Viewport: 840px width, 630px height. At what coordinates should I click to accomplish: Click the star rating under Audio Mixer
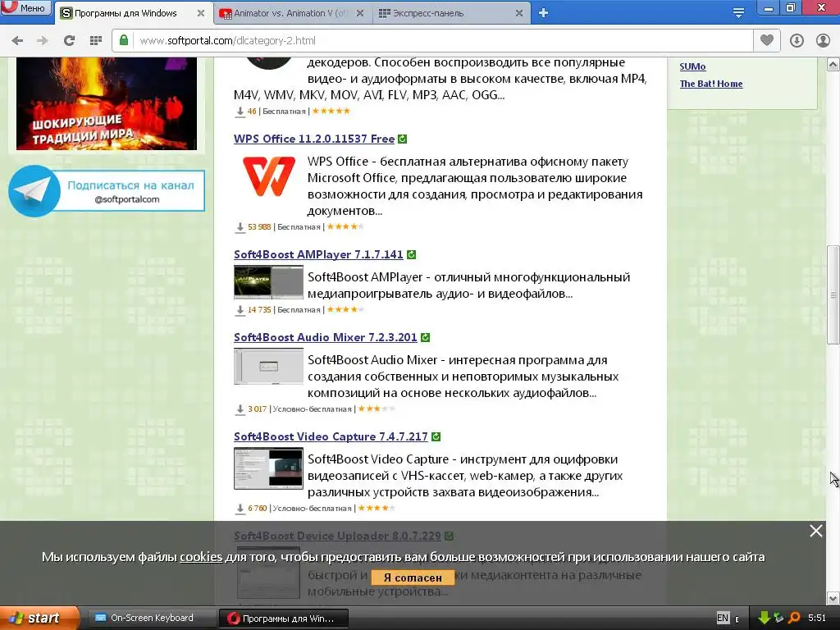(377, 409)
